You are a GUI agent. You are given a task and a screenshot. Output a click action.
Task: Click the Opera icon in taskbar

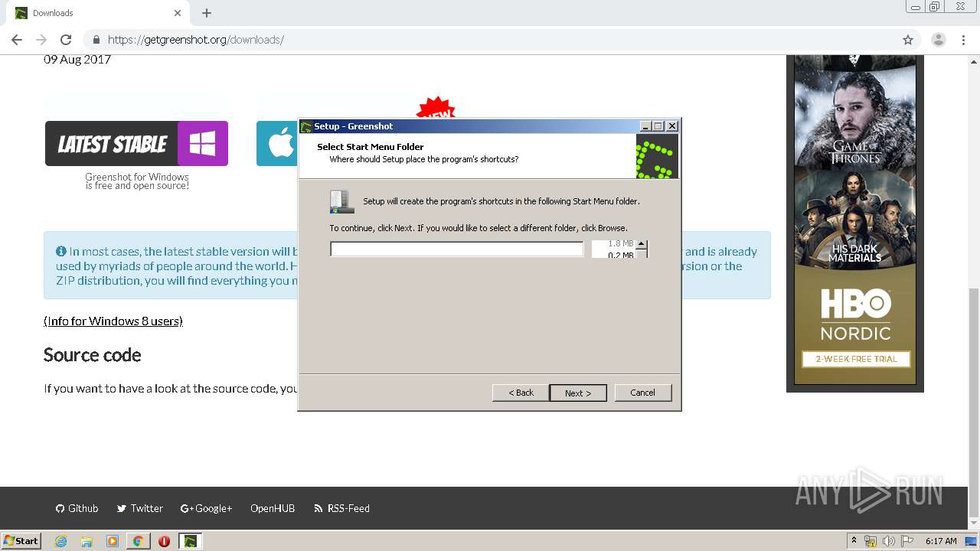[164, 541]
